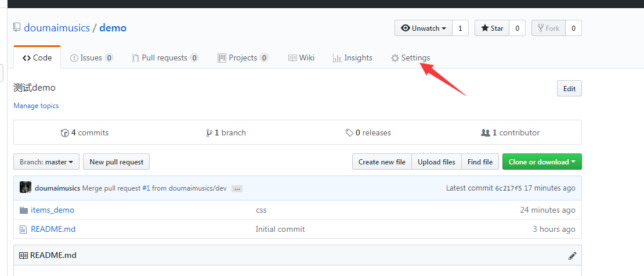Click the README.md file icon in list
The width and height of the screenshot is (644, 276).
point(24,229)
